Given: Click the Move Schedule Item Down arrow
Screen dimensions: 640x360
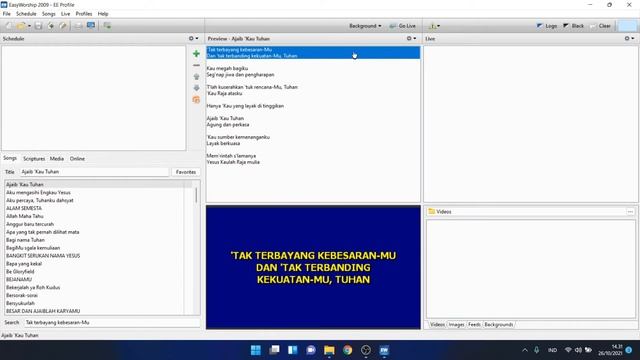Looking at the screenshot, I should [196, 88].
